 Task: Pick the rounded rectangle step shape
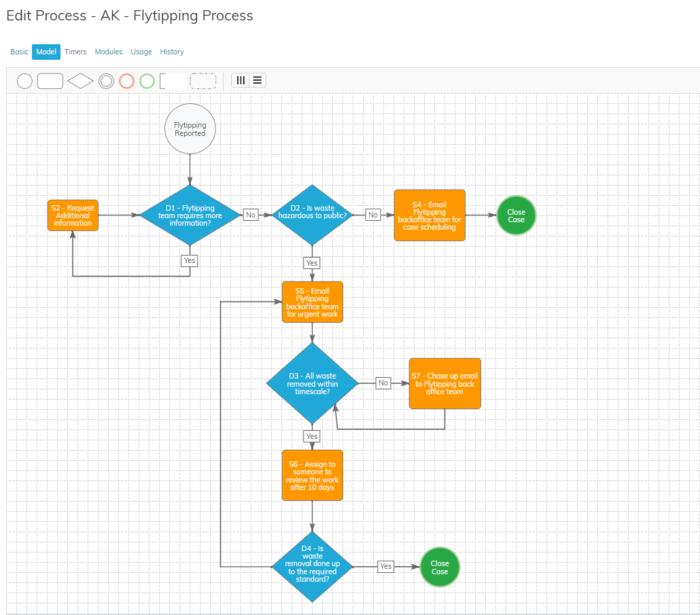[50, 81]
